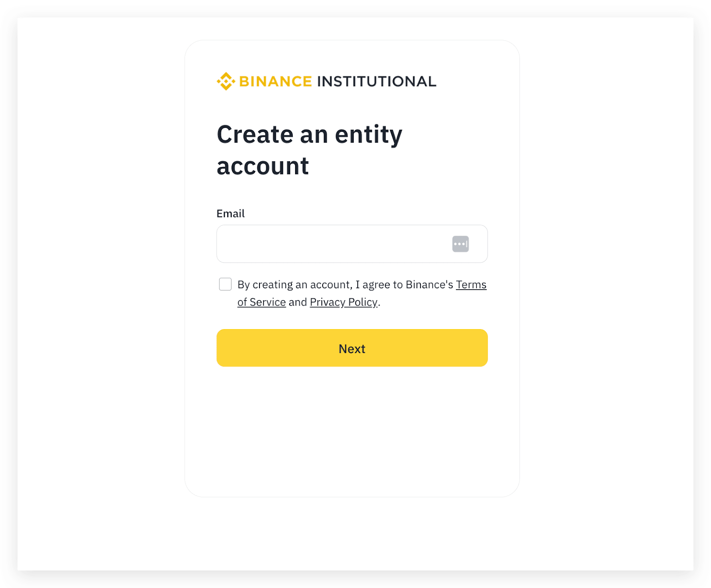Click the Email field label
711x588 pixels.
pyautogui.click(x=231, y=214)
